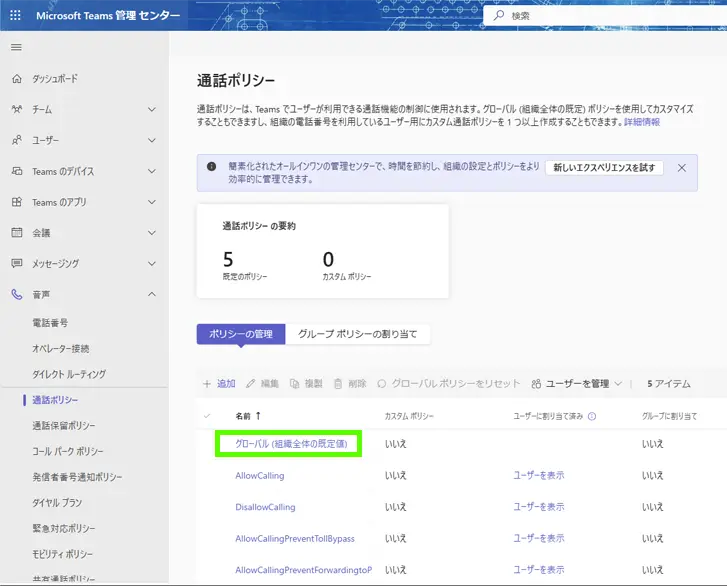The width and height of the screenshot is (727, 586).
Task: Open 電話番号 in the sidebar
Action: pyautogui.click(x=50, y=323)
